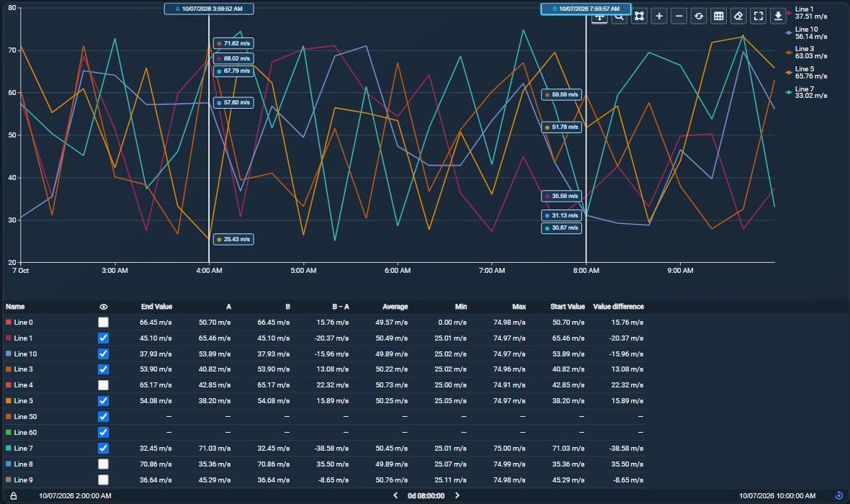Click the Min column header
The width and height of the screenshot is (850, 504).
[461, 307]
